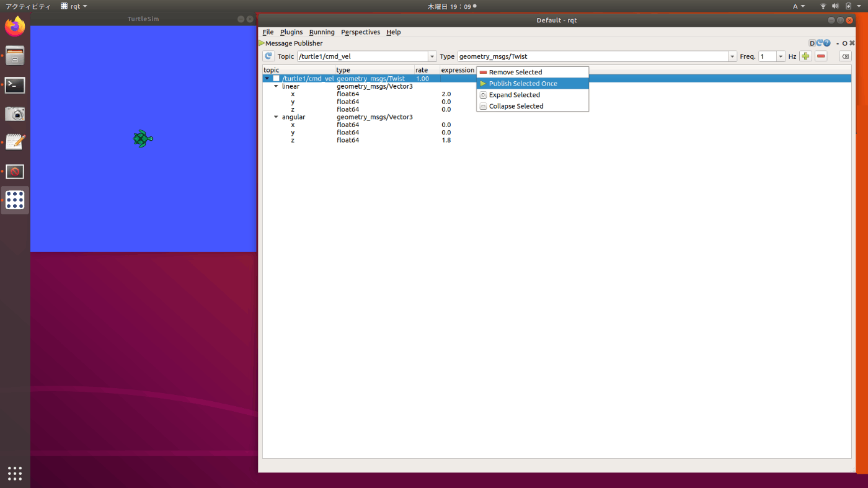Open the rqt app icon in the dock
This screenshot has width=868, height=488.
pos(15,200)
